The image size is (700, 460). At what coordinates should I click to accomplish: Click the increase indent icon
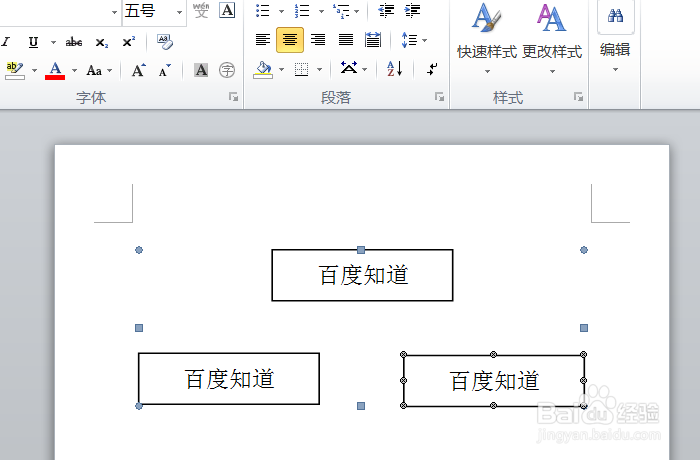coord(412,11)
